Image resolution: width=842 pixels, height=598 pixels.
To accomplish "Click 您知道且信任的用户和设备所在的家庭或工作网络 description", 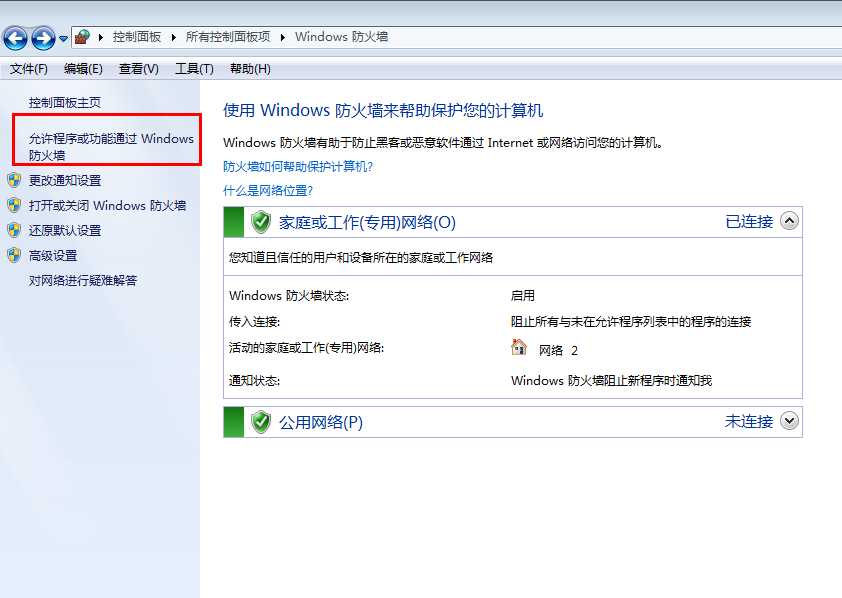I will click(x=361, y=258).
